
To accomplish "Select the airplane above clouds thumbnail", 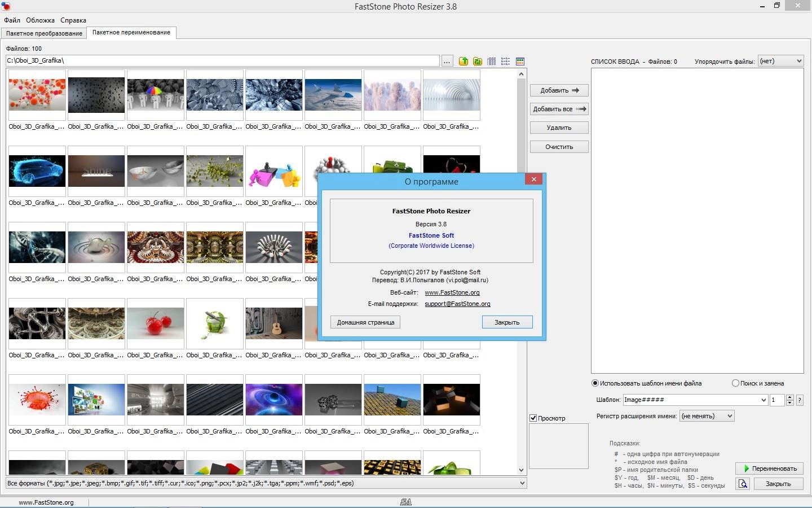I will [x=333, y=95].
